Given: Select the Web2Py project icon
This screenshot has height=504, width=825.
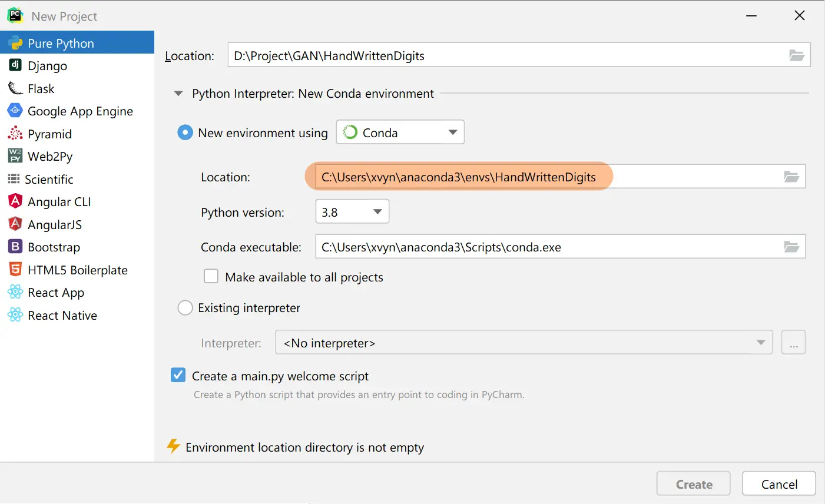Looking at the screenshot, I should pyautogui.click(x=15, y=156).
